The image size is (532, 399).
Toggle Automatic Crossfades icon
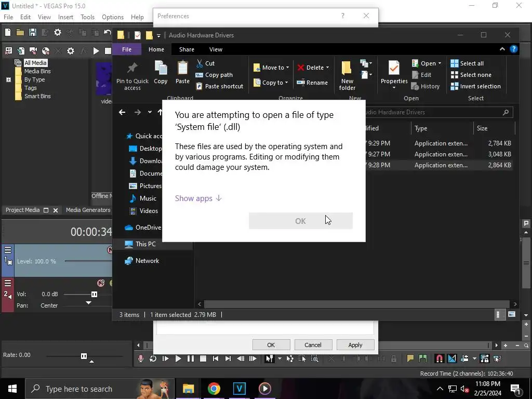[x=452, y=358]
